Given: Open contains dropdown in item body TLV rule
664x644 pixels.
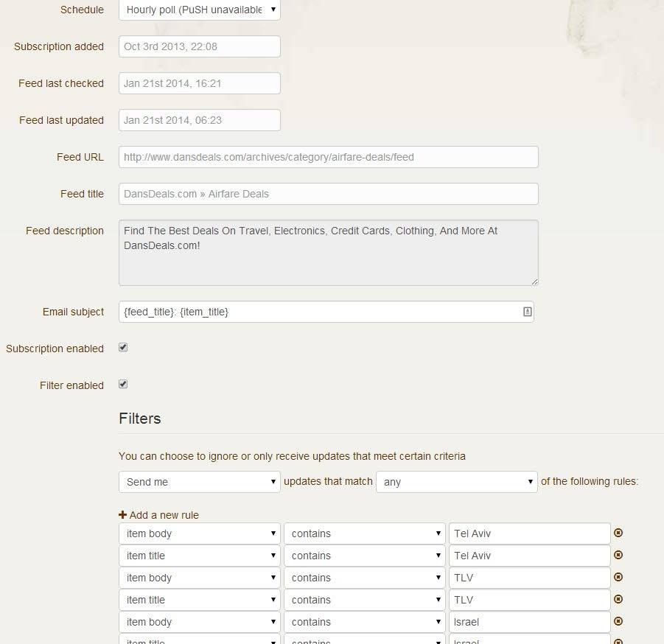Looking at the screenshot, I should (365, 578).
